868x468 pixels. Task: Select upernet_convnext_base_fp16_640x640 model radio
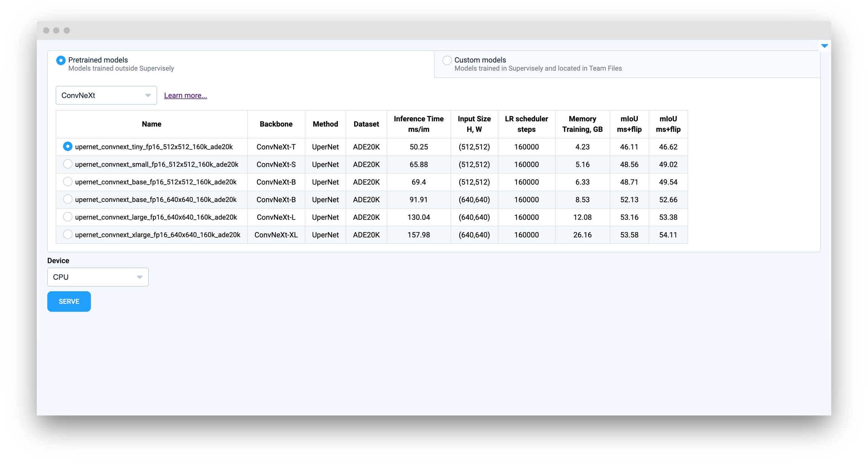tap(67, 199)
